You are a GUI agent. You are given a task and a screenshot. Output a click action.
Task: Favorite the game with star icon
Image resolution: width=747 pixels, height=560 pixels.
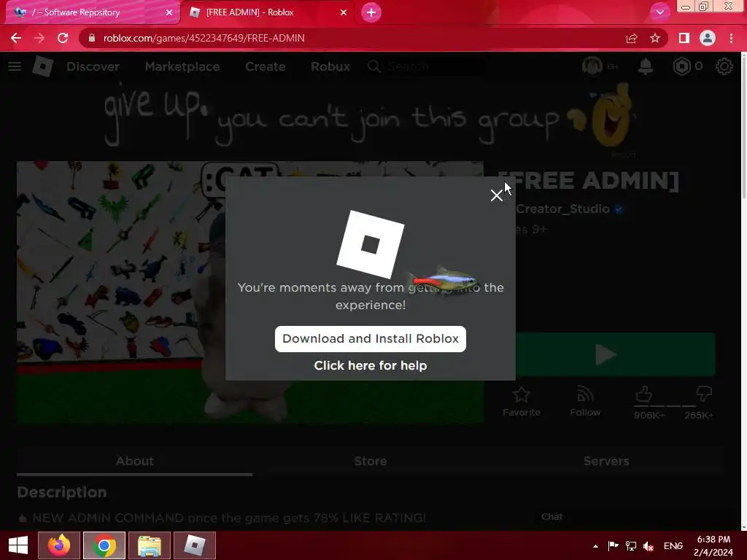click(x=521, y=402)
